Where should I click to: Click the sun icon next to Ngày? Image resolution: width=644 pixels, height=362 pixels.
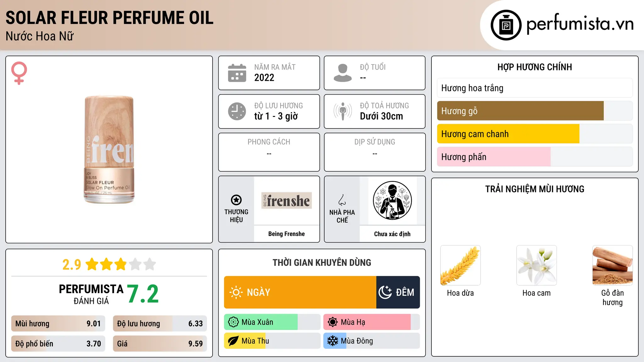236,292
